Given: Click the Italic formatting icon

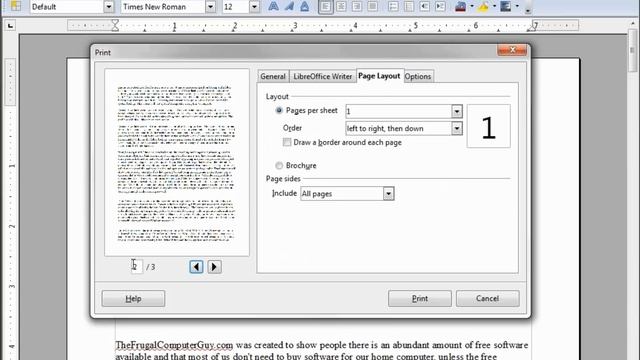Looking at the screenshot, I should point(289,7).
